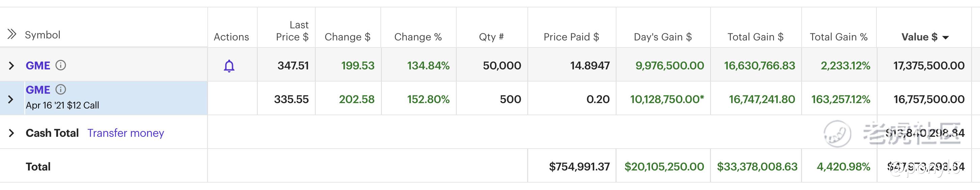
Task: Sort by Change % column header
Action: (418, 37)
